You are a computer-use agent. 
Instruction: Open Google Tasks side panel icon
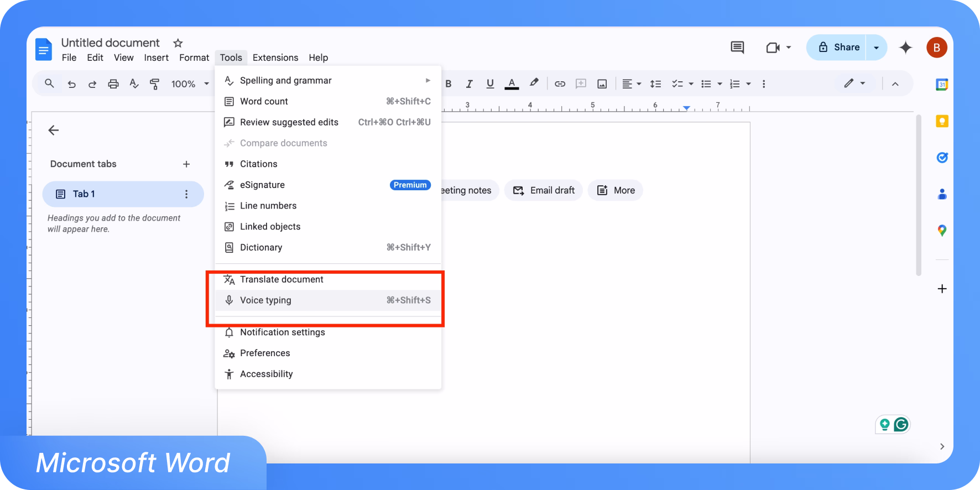[x=942, y=158]
